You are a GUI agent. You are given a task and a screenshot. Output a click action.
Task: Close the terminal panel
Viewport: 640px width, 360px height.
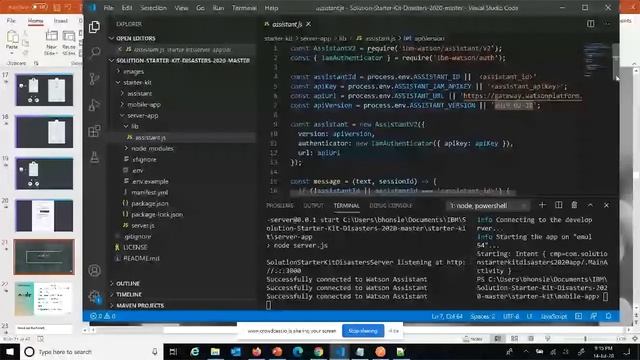point(606,205)
